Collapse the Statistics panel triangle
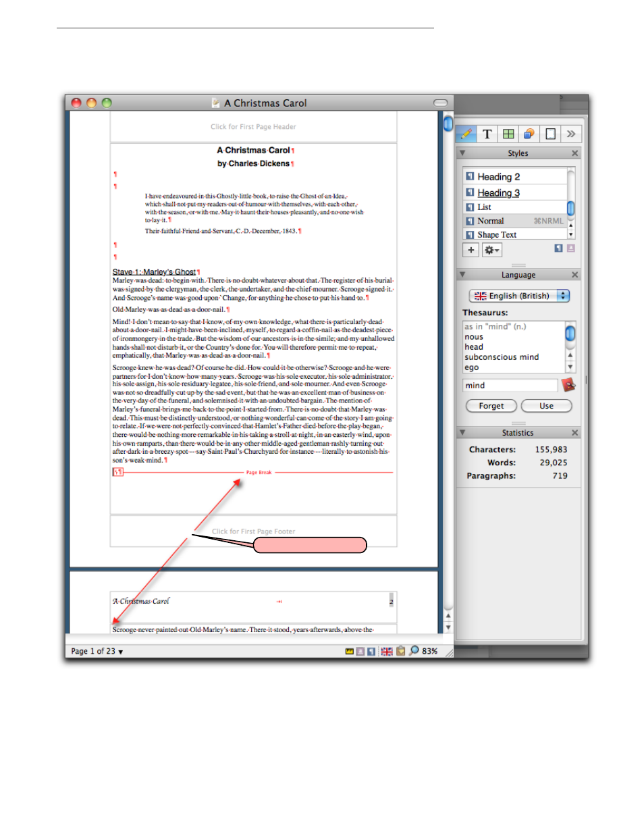The image size is (644, 834). (x=462, y=432)
